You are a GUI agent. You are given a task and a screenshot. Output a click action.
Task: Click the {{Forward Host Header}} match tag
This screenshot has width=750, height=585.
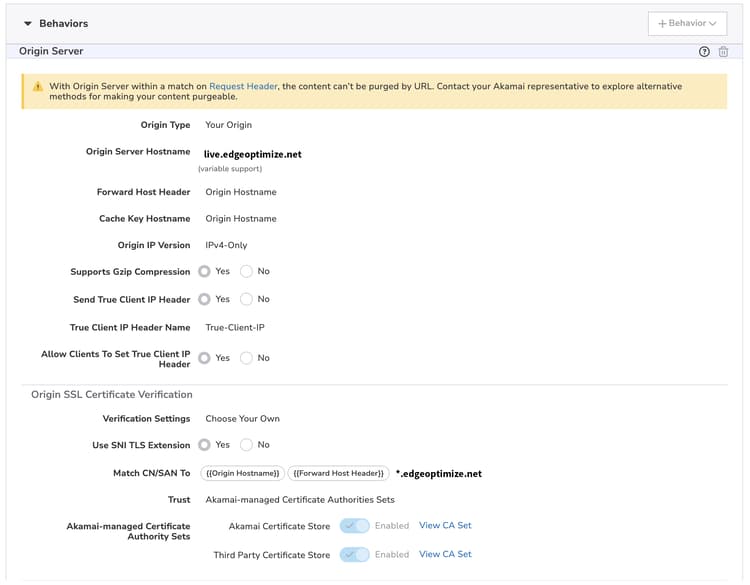(x=338, y=473)
